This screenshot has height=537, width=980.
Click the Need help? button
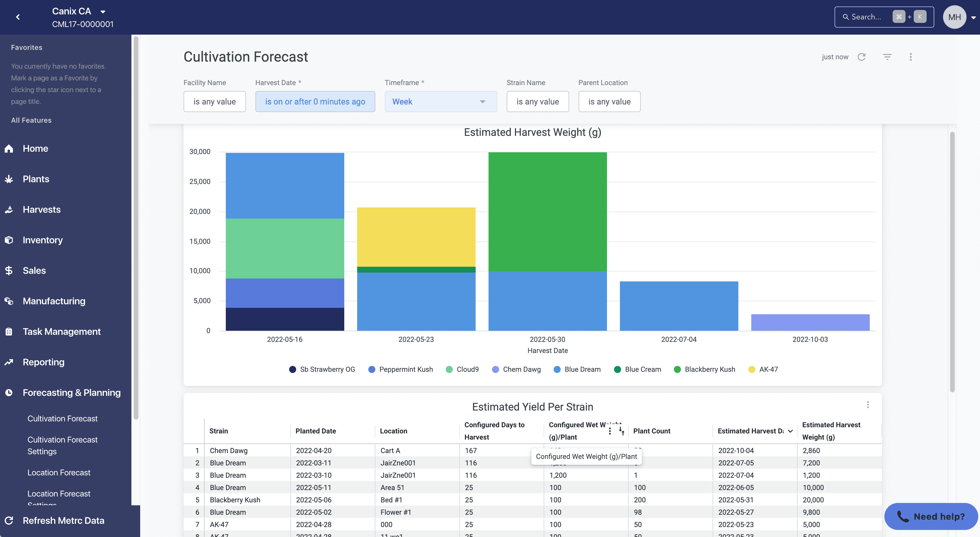click(930, 516)
